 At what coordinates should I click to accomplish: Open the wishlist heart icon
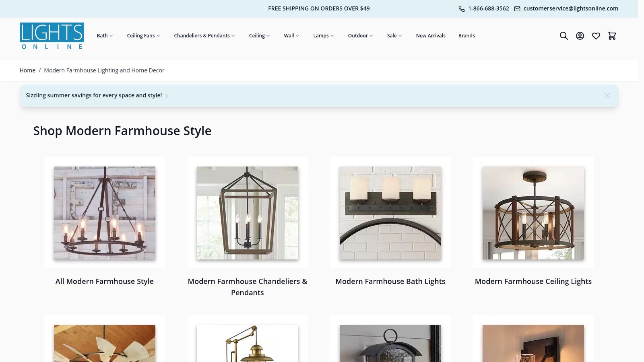596,36
